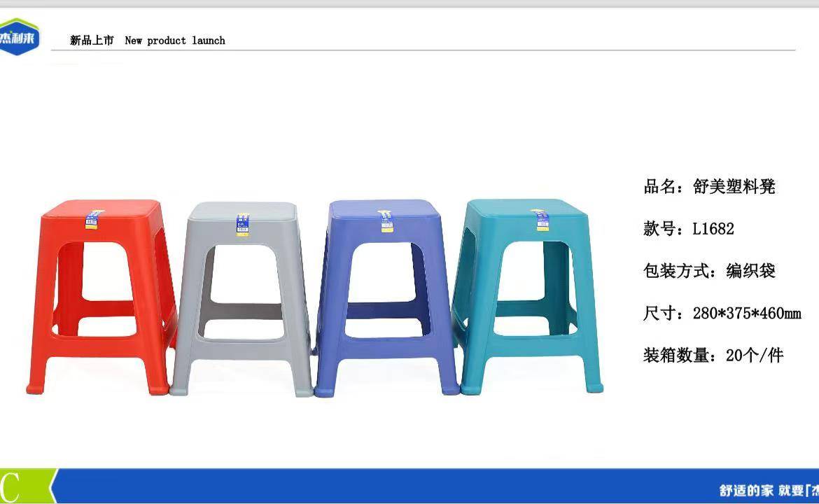
Task: Click the blue hexagonal brand logo
Action: coord(19,36)
